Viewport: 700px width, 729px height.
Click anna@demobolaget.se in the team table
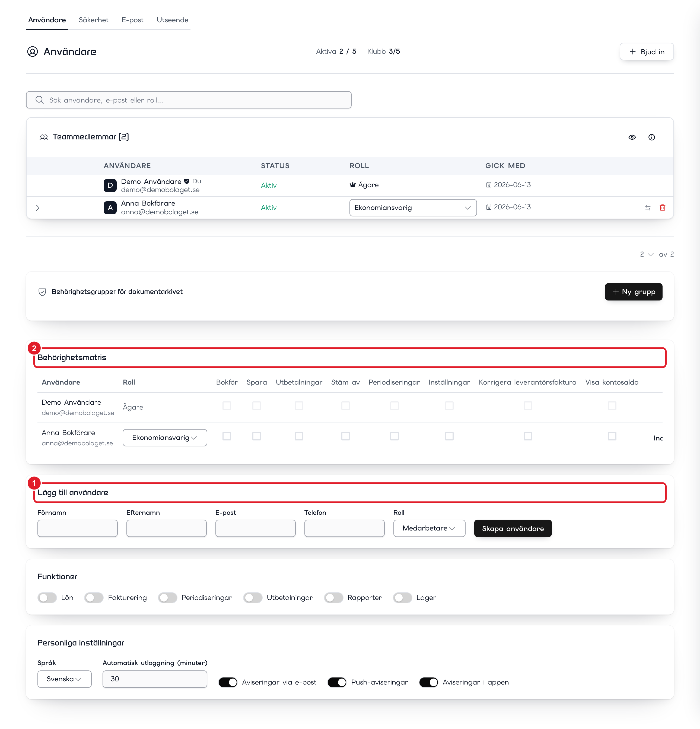(x=160, y=212)
